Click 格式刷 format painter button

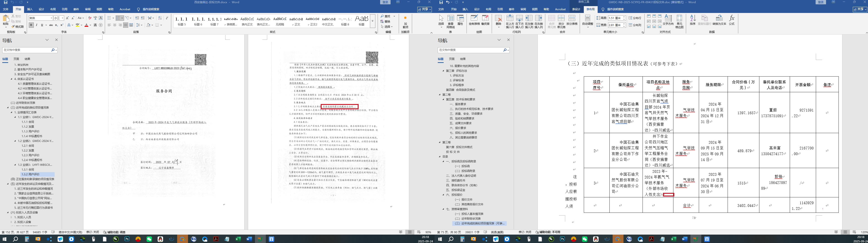(x=17, y=26)
